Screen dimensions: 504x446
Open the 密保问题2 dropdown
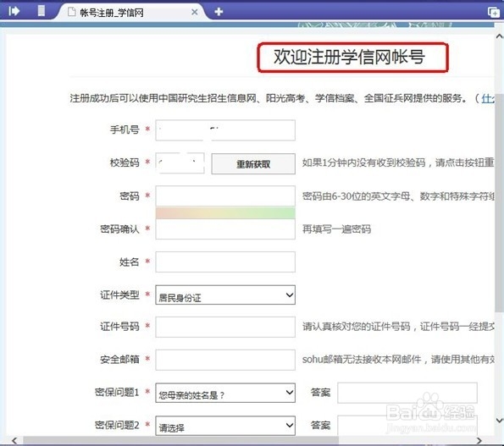[225, 426]
